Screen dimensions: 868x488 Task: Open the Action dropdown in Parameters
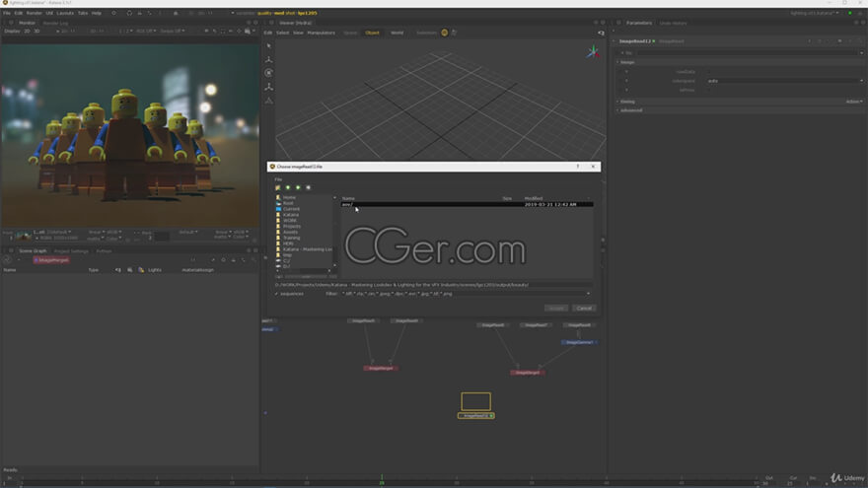[x=854, y=102]
